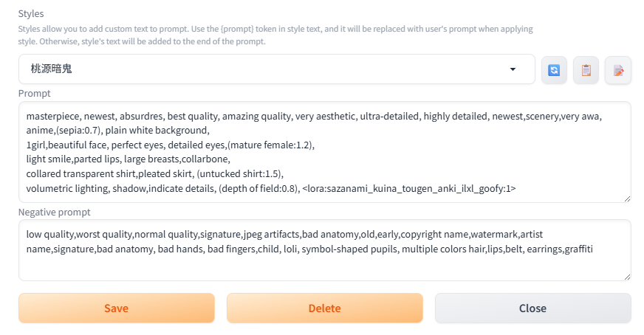This screenshot has height=335, width=644.
Task: Close the style editor dialog
Action: (532, 308)
